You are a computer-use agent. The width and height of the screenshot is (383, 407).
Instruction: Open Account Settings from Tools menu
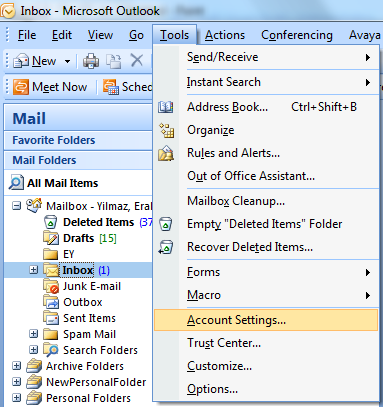[266, 320]
